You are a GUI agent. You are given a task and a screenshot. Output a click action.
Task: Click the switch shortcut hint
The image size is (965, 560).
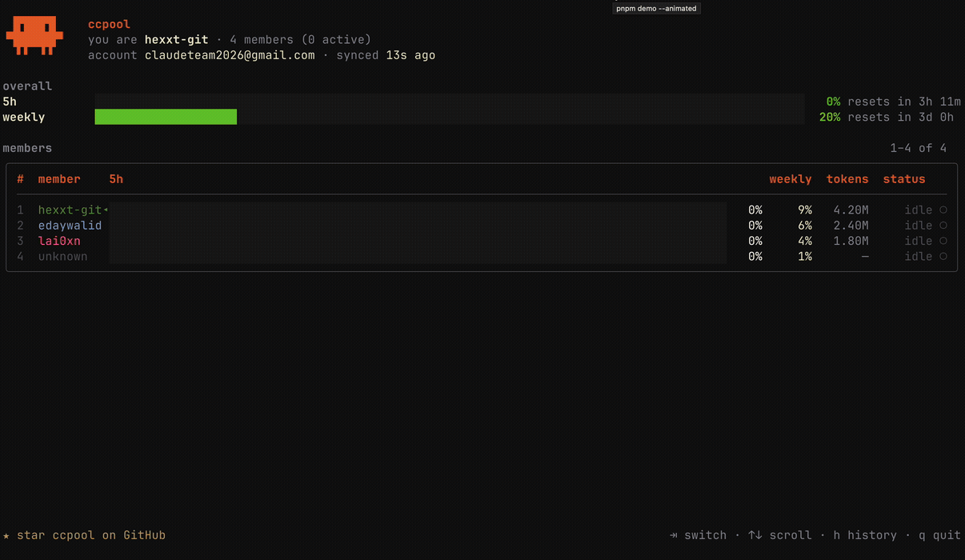(x=698, y=535)
